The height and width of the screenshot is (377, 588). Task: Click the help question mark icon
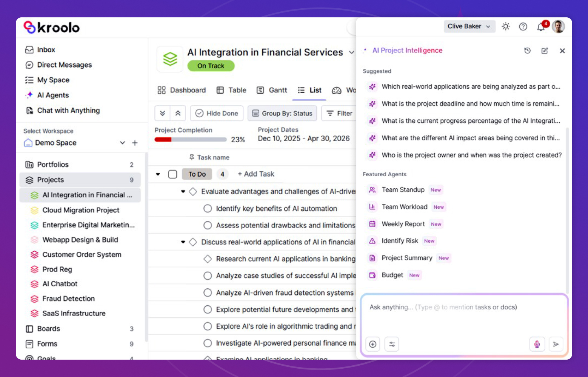[x=523, y=26]
